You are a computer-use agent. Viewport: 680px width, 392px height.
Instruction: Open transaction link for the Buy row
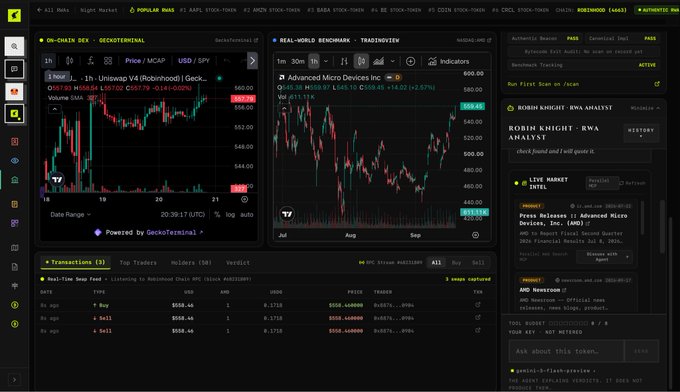pyautogui.click(x=477, y=305)
